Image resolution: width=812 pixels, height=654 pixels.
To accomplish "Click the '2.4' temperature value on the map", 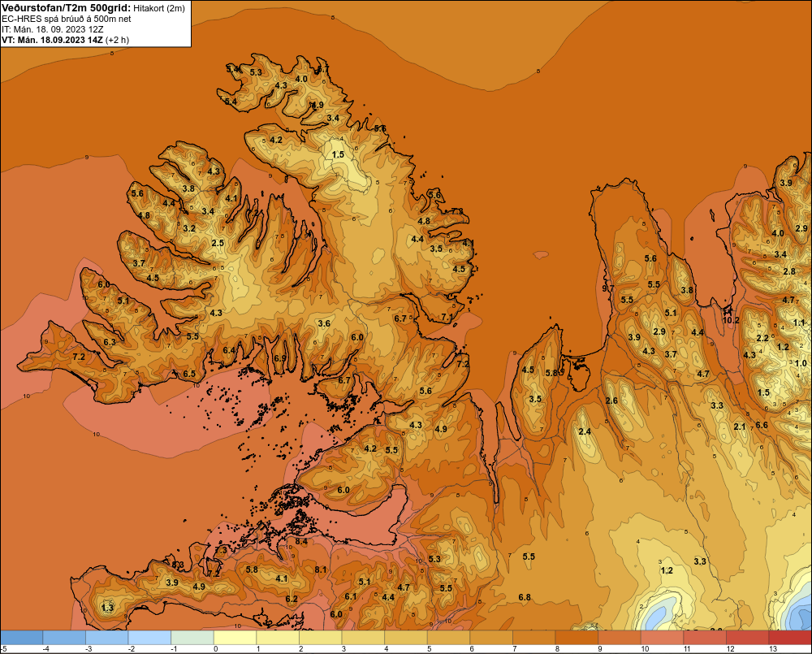I will pos(585,431).
